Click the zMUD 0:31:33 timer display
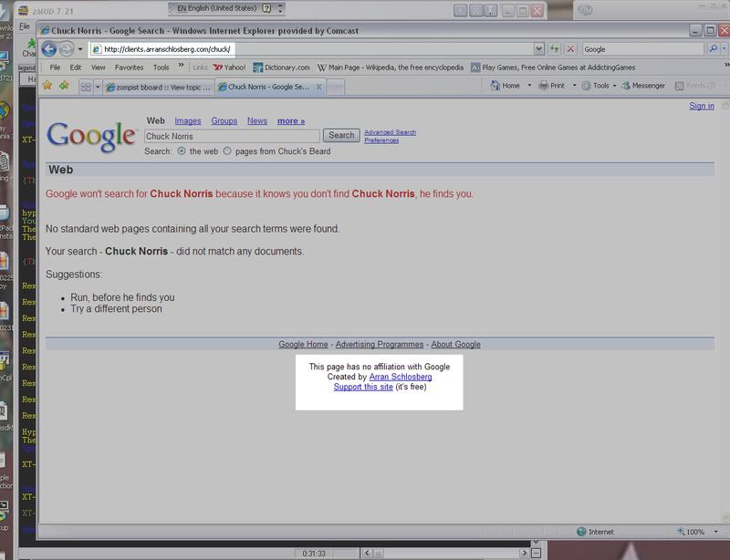 [313, 554]
